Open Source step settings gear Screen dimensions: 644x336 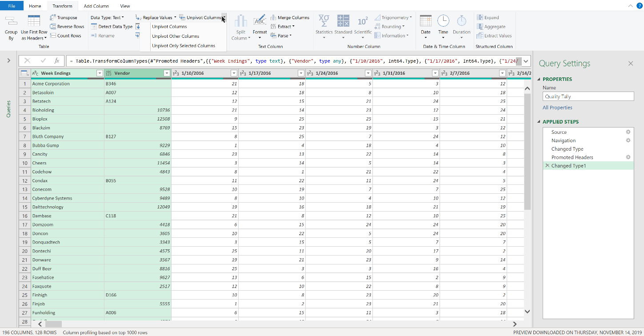coord(628,132)
